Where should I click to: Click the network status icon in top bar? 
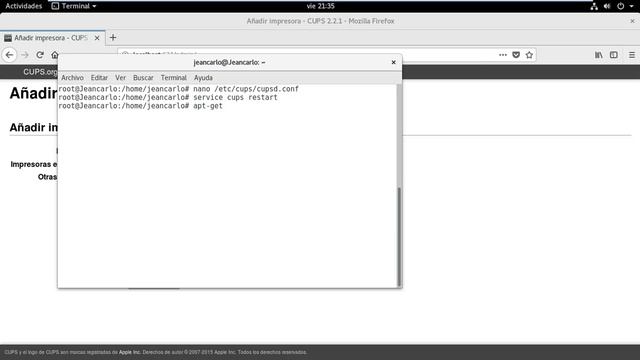click(594, 6)
